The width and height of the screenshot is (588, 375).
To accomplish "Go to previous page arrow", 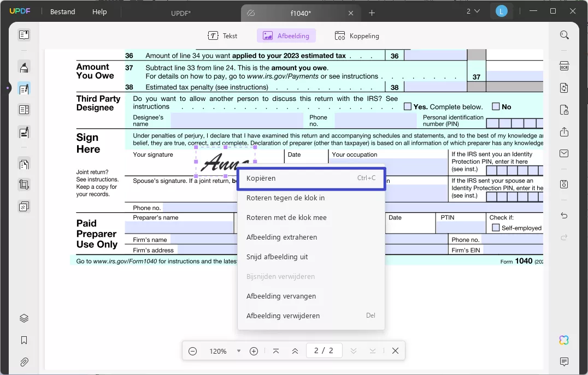I will point(295,351).
